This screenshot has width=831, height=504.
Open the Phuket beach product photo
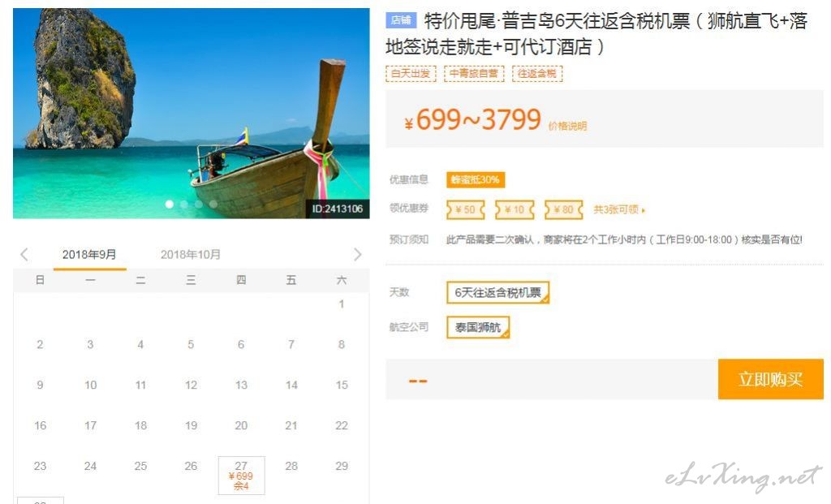point(192,113)
